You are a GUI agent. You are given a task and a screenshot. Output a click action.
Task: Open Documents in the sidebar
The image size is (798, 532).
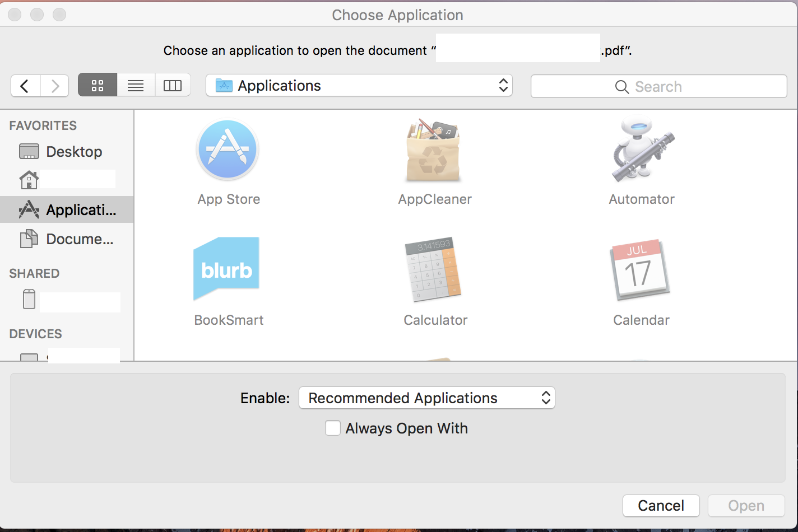[x=67, y=239]
